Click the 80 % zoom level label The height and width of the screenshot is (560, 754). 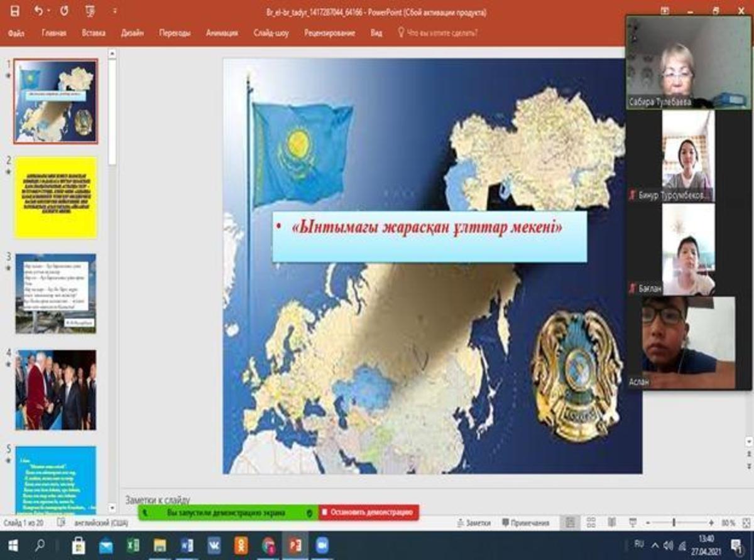[728, 522]
